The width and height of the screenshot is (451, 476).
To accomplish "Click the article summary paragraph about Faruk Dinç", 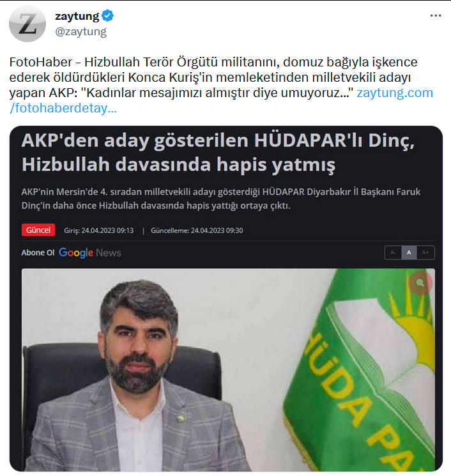I will pyautogui.click(x=220, y=199).
